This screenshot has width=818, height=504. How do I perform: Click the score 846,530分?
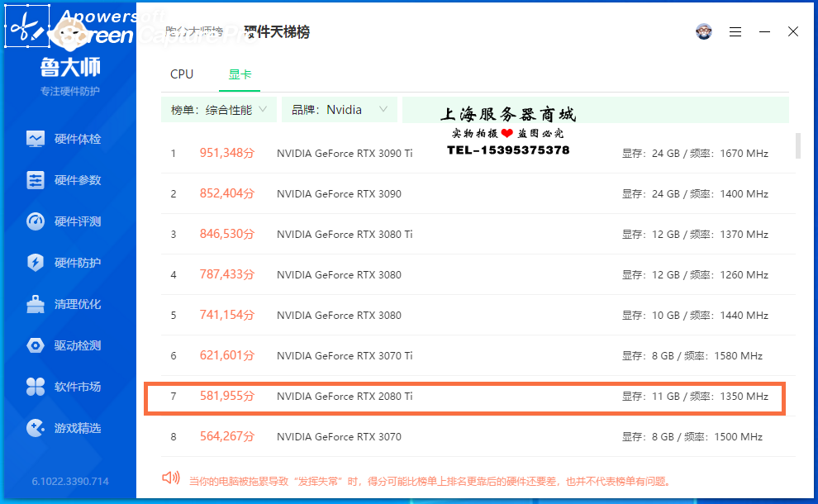pyautogui.click(x=227, y=234)
